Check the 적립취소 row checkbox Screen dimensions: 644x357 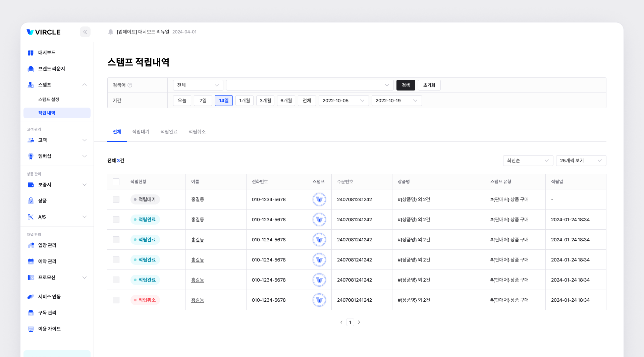(x=116, y=300)
